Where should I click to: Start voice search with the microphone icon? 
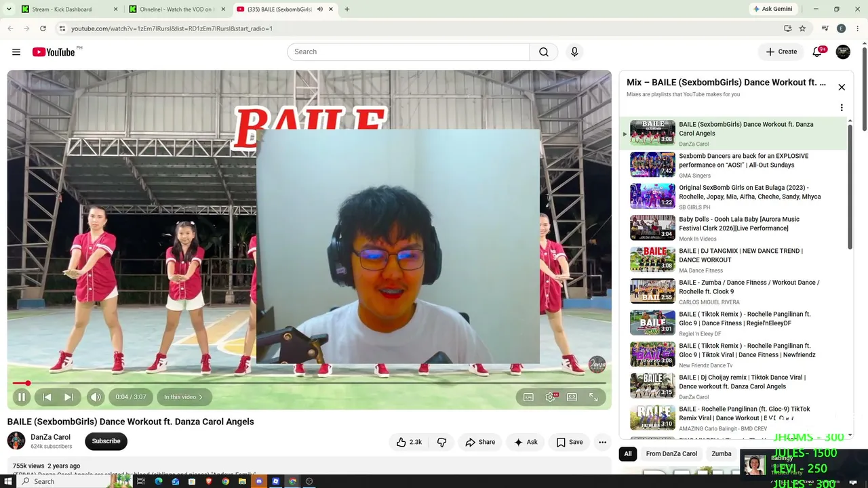pyautogui.click(x=574, y=52)
